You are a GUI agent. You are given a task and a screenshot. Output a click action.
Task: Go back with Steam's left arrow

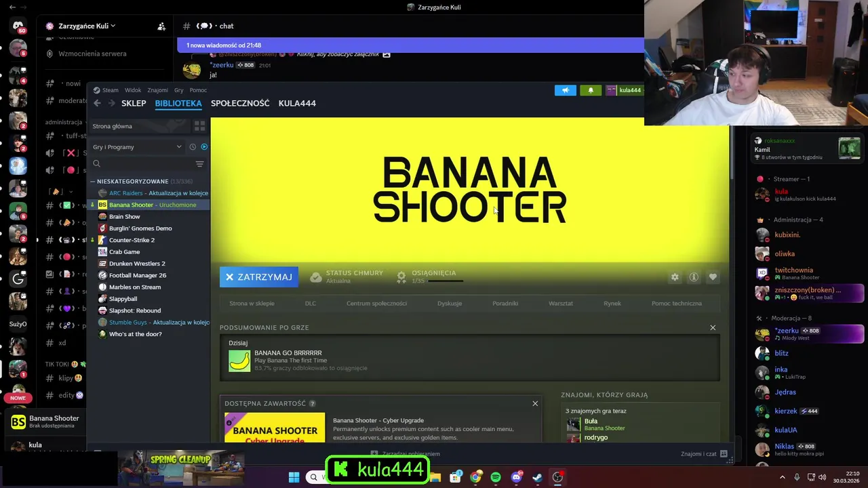[97, 103]
